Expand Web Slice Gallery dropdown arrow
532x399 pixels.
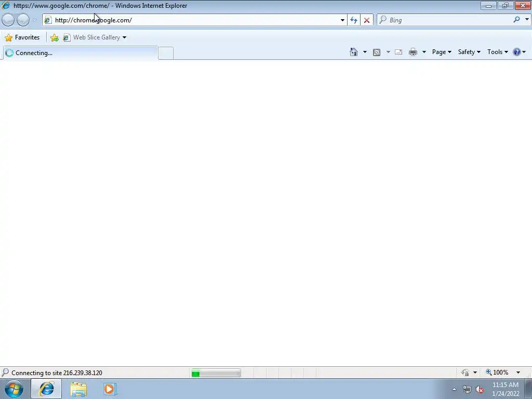click(124, 37)
